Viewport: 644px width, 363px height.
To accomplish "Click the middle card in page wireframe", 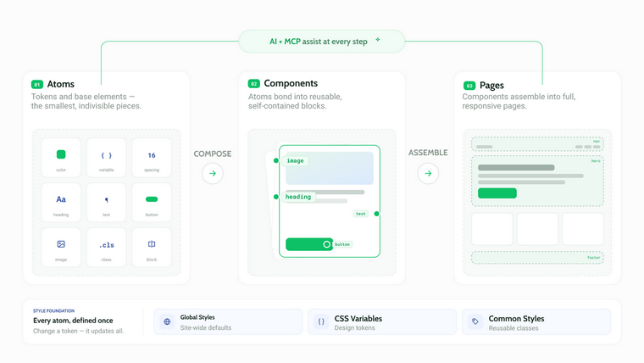I will (537, 229).
